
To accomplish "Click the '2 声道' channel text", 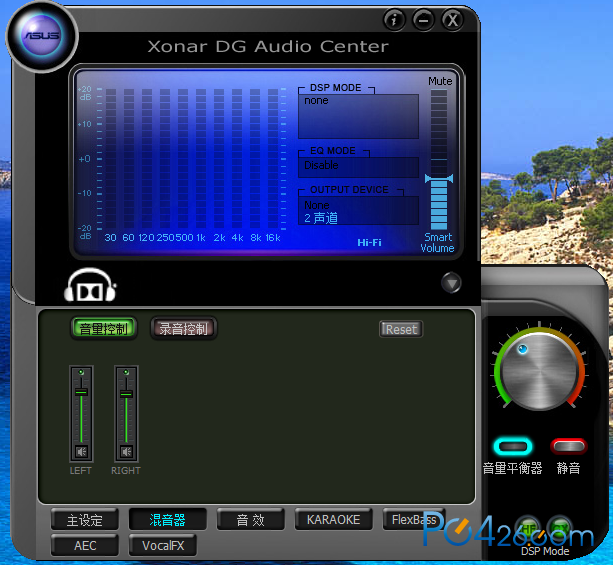I will coord(321,218).
